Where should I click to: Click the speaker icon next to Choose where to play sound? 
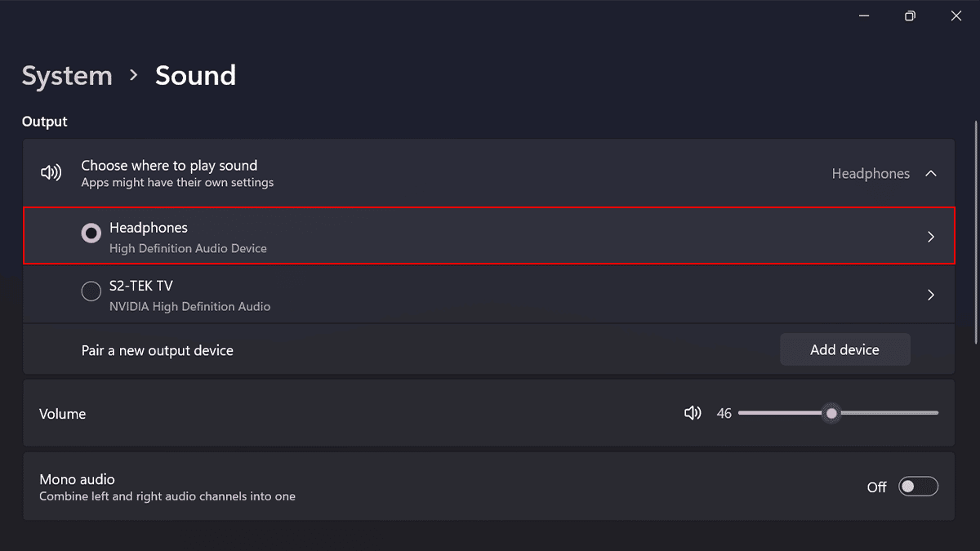(x=51, y=173)
